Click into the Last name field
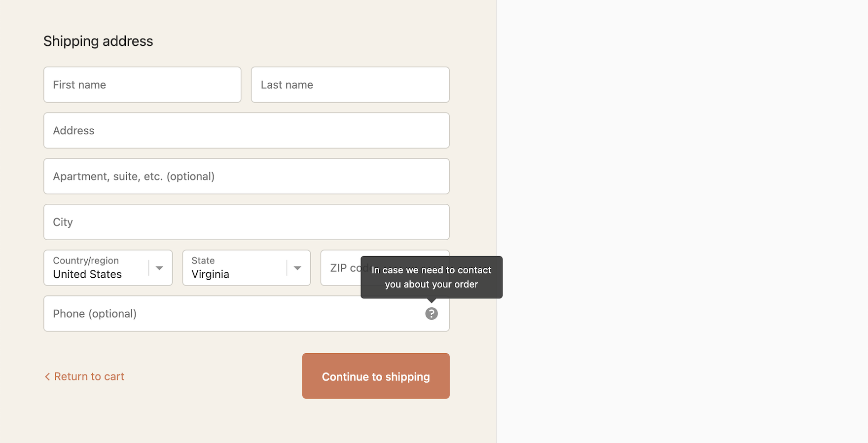The image size is (868, 443). pos(350,85)
